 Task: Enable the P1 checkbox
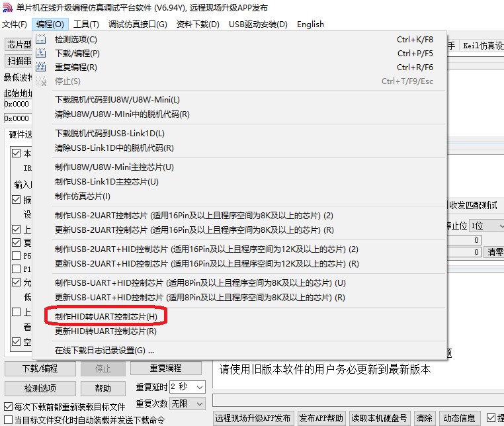click(16, 269)
